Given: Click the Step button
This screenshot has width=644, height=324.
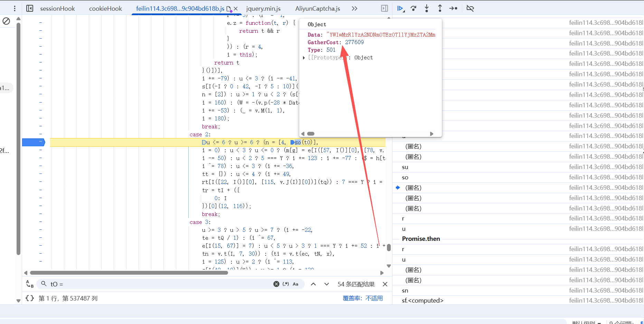Looking at the screenshot, I should click(x=453, y=8).
